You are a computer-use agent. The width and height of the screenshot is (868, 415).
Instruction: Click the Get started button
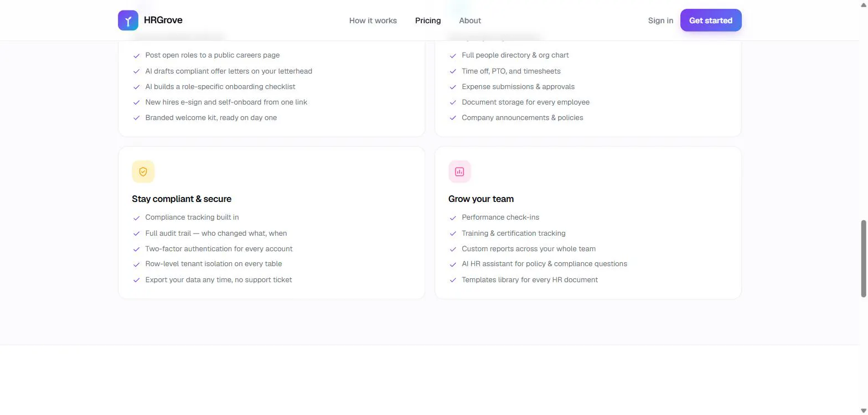click(711, 20)
